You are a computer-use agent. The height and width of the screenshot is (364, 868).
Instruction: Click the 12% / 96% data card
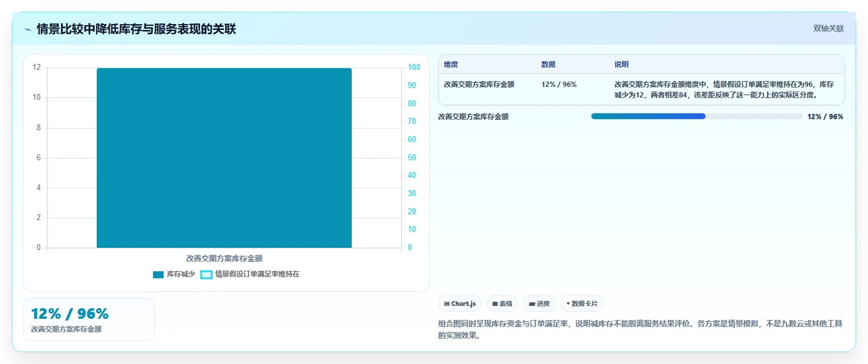click(89, 319)
